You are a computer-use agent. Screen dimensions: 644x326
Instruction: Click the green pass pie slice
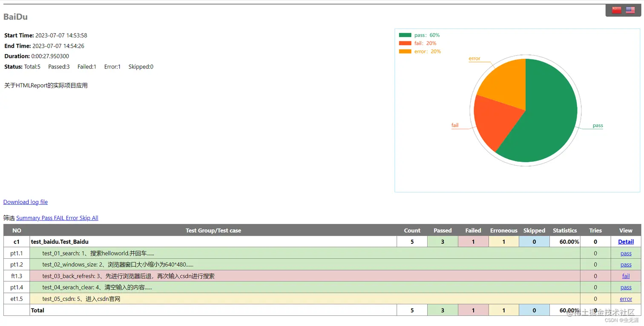tap(549, 115)
